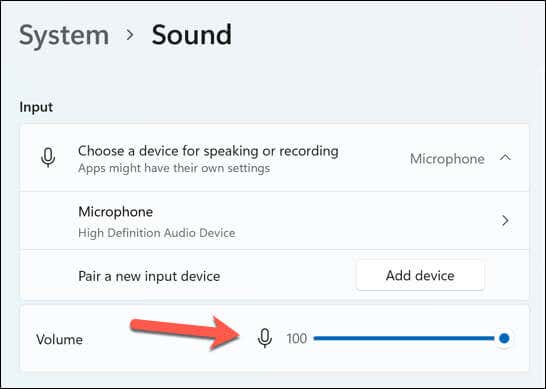Click the selected Microphone value next to chevron
Viewport: 546px width, 389px height.
pos(447,159)
